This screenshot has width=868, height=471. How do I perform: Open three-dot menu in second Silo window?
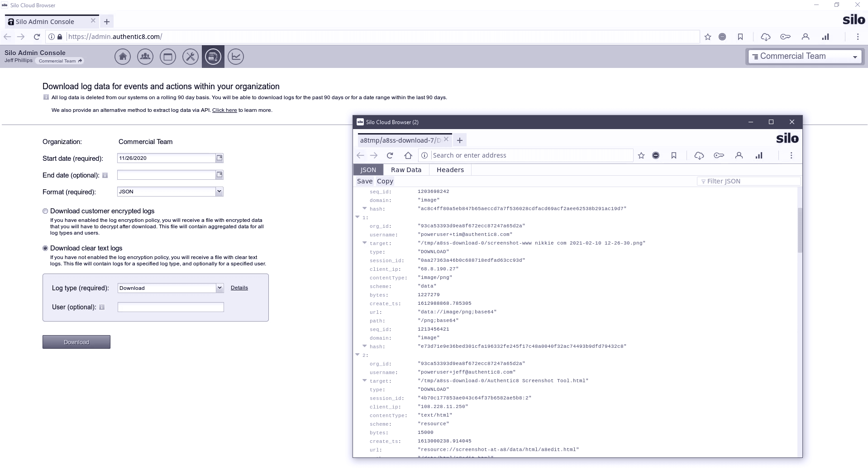tap(791, 155)
